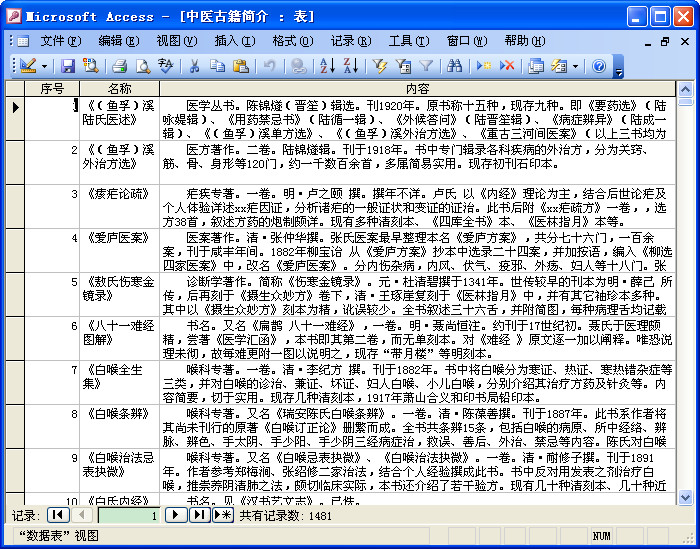The height and width of the screenshot is (549, 700).
Task: Click the select-all corner box of the table
Action: [x=15, y=89]
